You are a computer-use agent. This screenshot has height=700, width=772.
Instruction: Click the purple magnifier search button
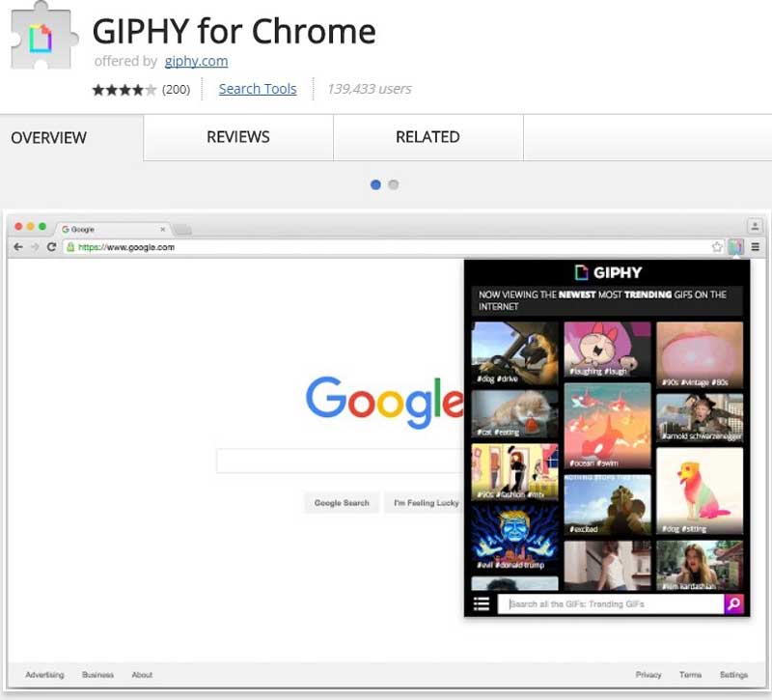(733, 604)
